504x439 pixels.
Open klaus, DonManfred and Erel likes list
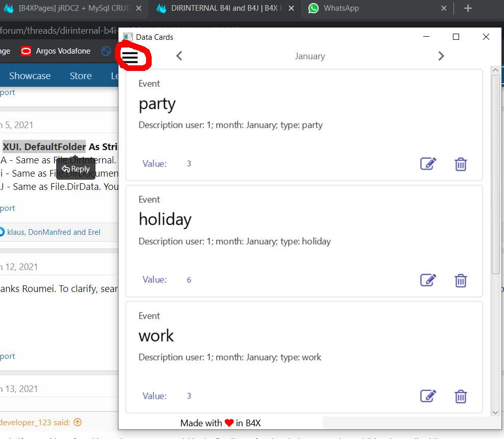point(54,232)
